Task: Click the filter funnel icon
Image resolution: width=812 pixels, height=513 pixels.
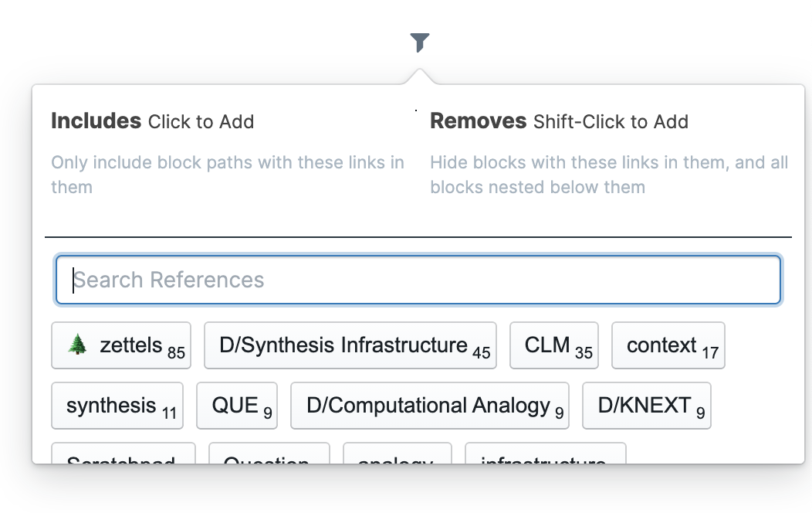Action: point(419,42)
